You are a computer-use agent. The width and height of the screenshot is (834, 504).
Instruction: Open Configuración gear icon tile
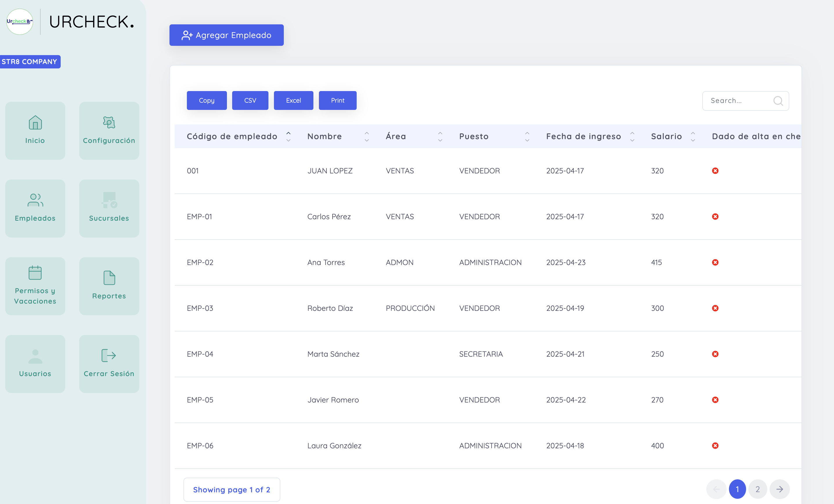point(109,122)
